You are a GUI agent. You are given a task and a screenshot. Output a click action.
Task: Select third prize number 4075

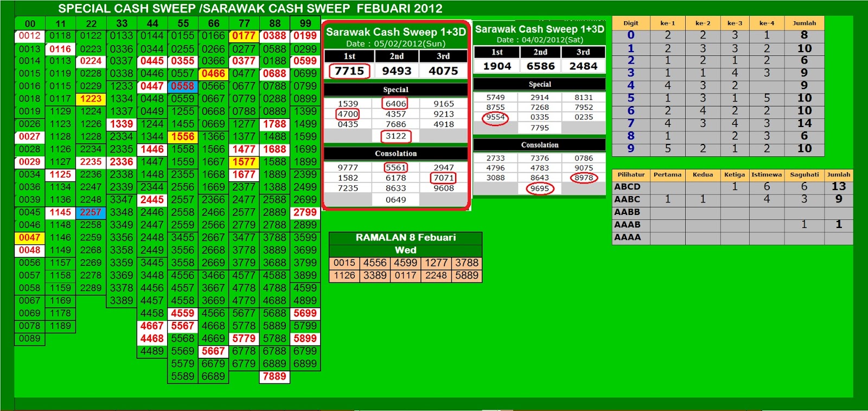tap(443, 71)
